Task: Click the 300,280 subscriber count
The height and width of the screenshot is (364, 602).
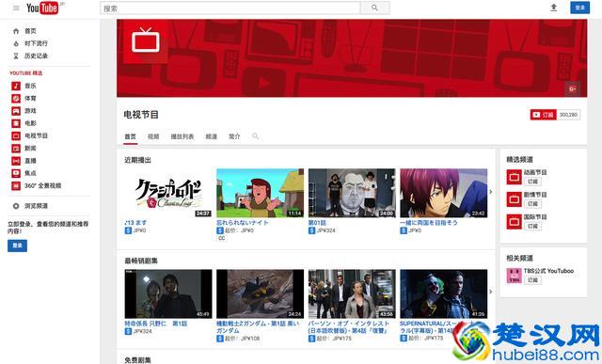Action: click(568, 115)
